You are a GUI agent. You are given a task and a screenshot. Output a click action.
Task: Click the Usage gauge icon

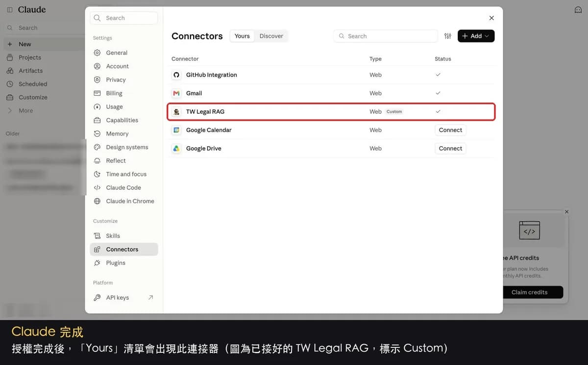pos(97,107)
